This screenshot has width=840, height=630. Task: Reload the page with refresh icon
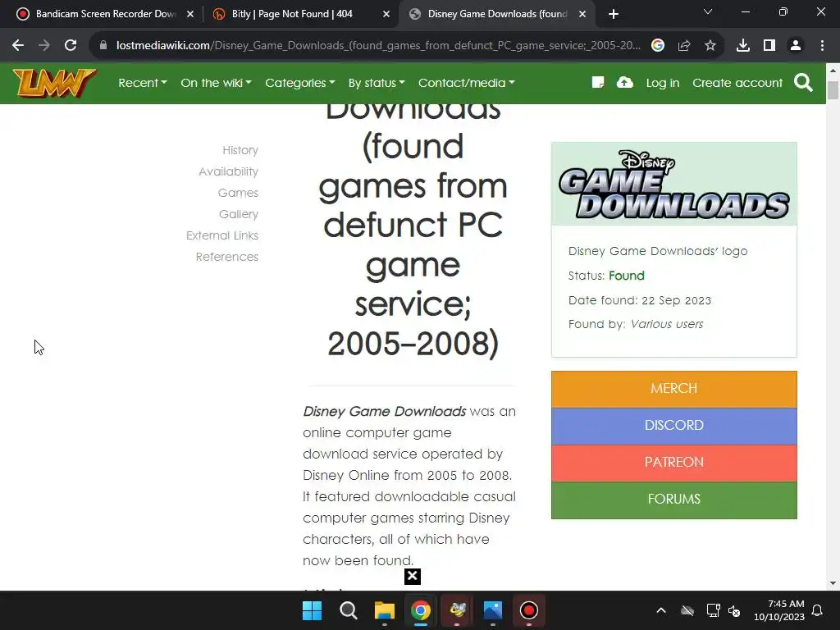pyautogui.click(x=71, y=46)
